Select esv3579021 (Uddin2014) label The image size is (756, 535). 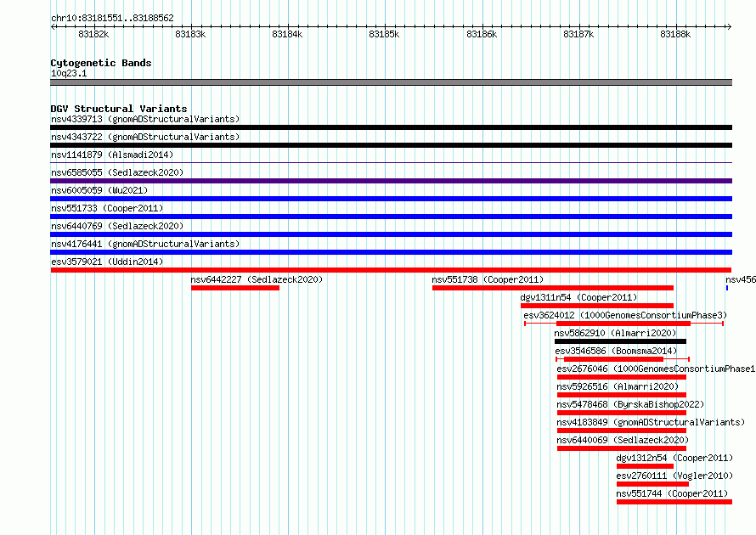click(x=107, y=262)
